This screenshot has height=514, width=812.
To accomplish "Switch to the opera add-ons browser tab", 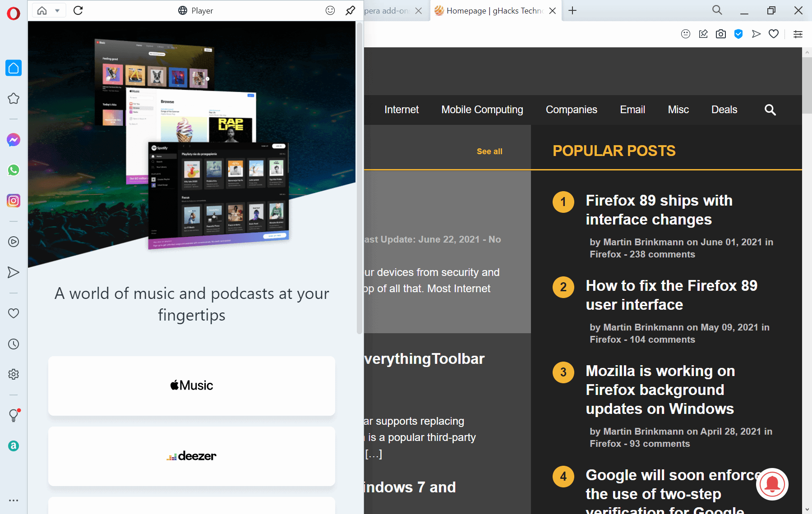I will tap(388, 10).
